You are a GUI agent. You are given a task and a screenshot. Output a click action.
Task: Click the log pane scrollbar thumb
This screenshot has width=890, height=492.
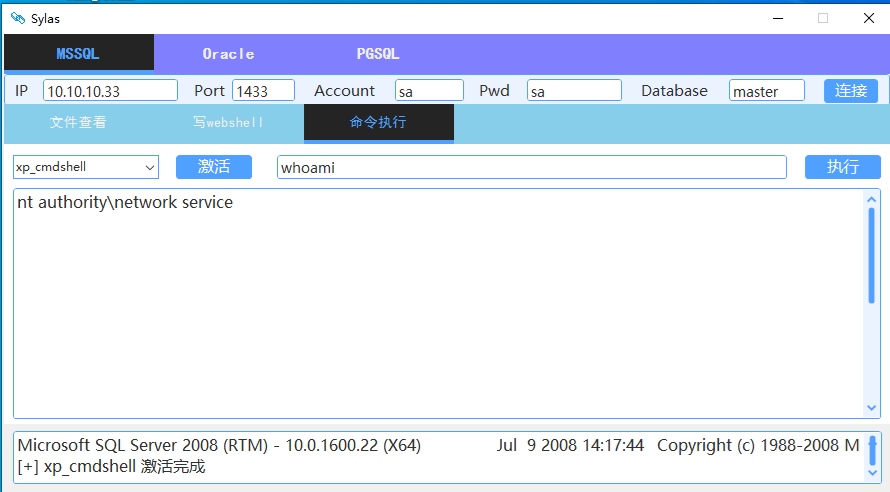tap(872, 450)
